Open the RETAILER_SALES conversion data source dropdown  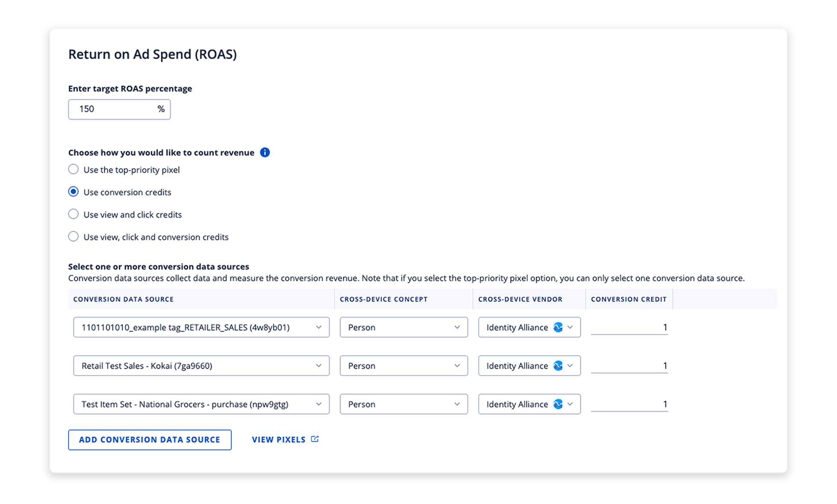(201, 327)
